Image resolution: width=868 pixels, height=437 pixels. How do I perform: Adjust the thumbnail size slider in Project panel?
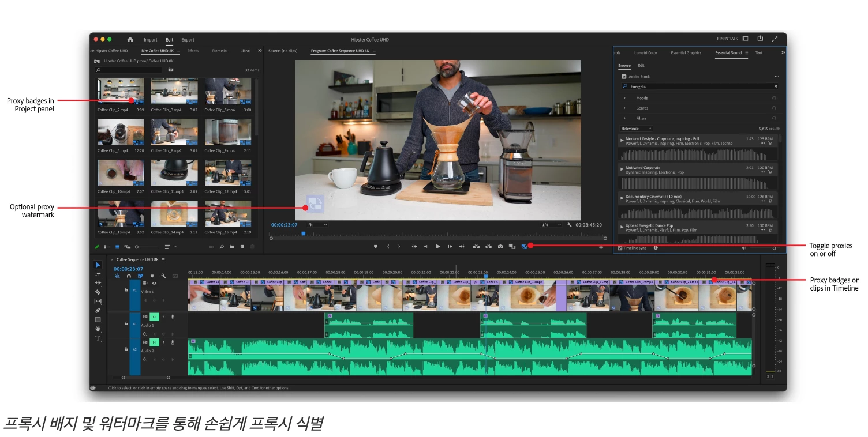coord(147,247)
